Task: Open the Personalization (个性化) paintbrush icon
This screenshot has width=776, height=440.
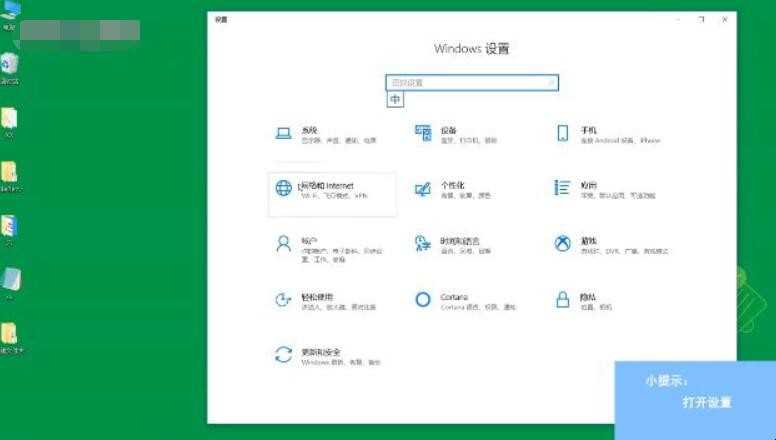Action: pyautogui.click(x=423, y=189)
